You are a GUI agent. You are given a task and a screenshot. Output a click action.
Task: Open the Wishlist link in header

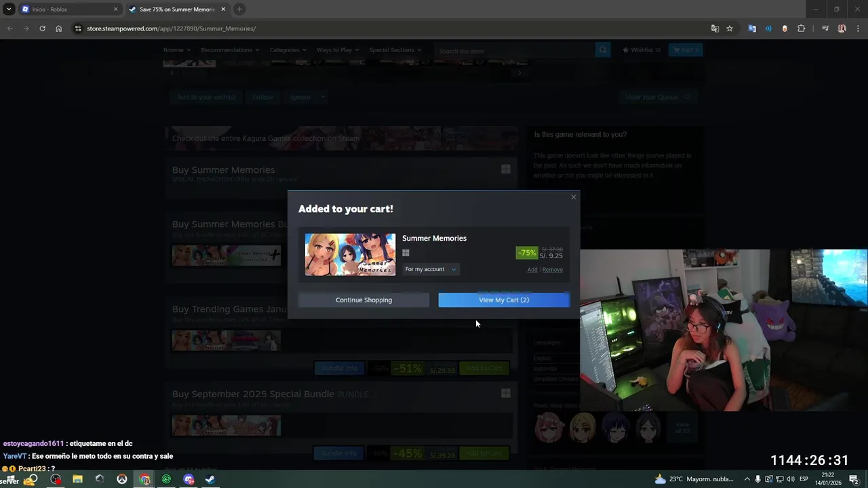click(x=641, y=49)
